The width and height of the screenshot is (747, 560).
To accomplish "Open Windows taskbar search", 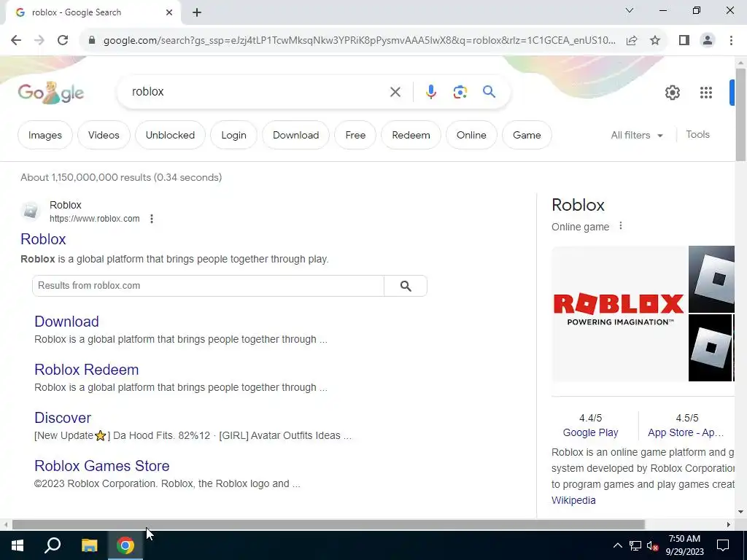I will click(x=53, y=545).
